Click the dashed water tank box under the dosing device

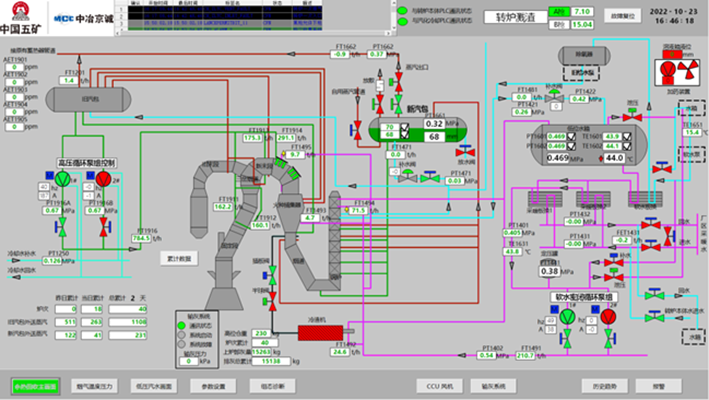click(692, 108)
